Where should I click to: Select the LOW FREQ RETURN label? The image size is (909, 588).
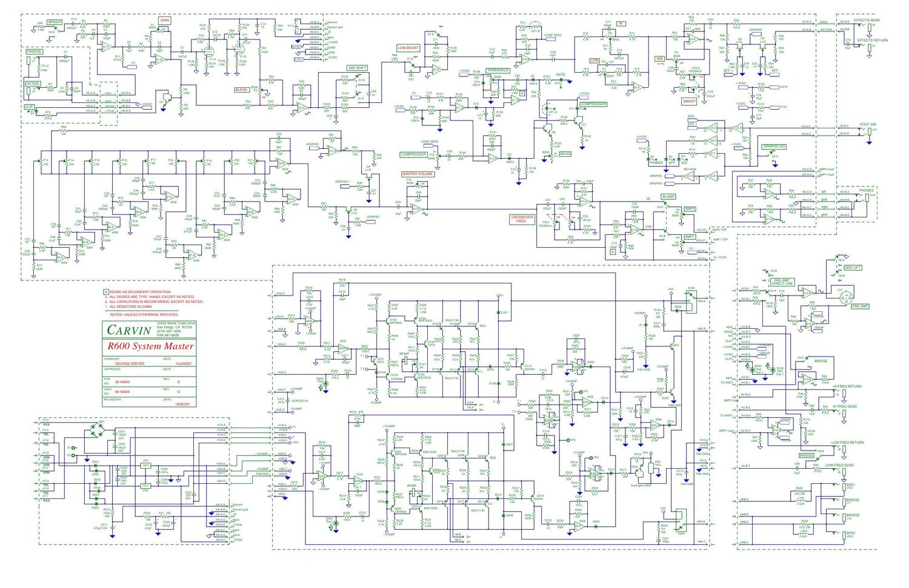pyautogui.click(x=847, y=442)
